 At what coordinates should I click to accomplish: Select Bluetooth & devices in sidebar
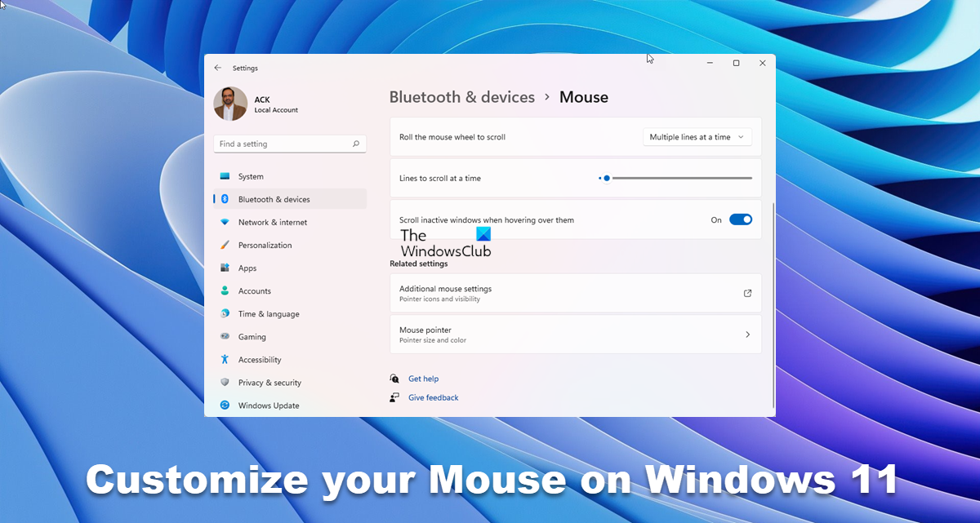(x=290, y=199)
